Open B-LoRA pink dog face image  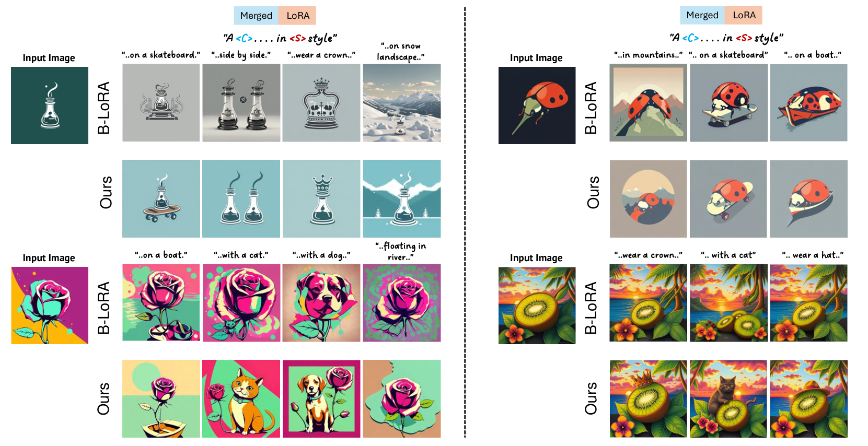point(321,303)
